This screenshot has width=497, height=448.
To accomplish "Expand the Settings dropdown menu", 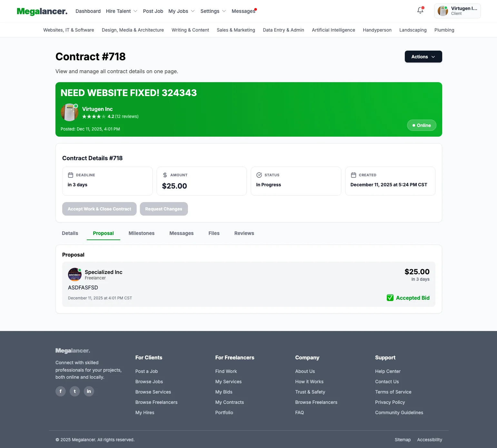I will (x=213, y=11).
